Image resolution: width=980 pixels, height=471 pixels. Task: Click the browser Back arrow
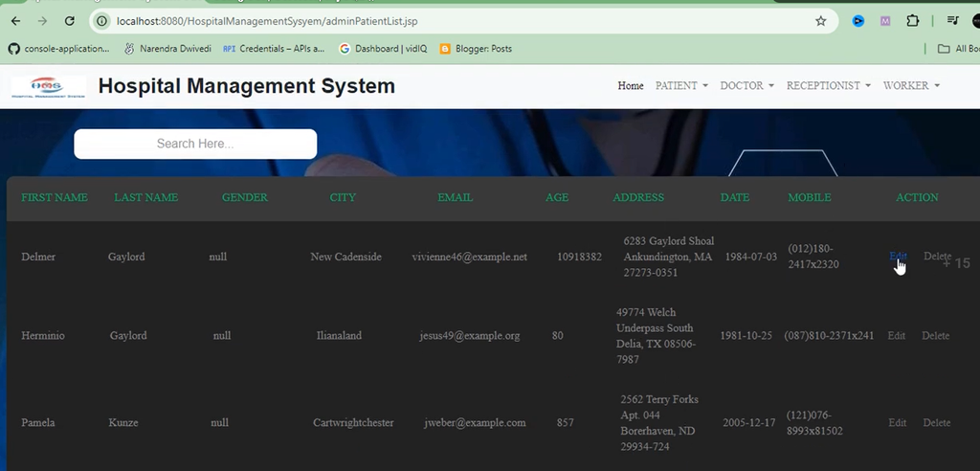15,21
